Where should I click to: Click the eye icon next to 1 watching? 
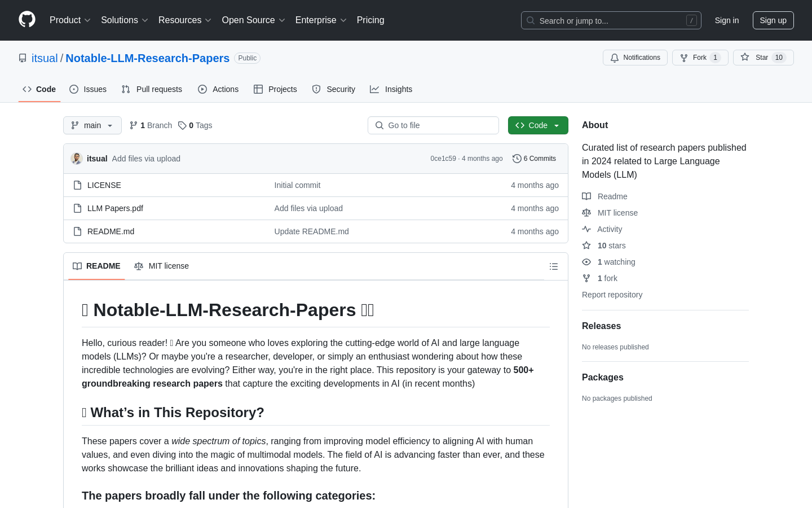click(x=586, y=262)
